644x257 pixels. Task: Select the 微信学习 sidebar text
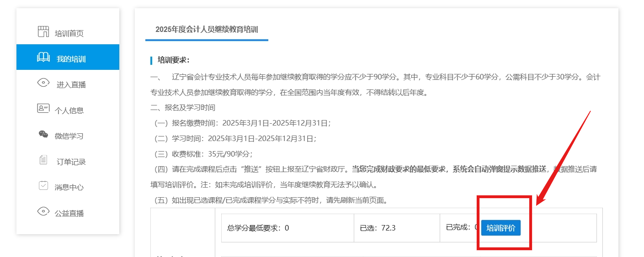coord(69,136)
